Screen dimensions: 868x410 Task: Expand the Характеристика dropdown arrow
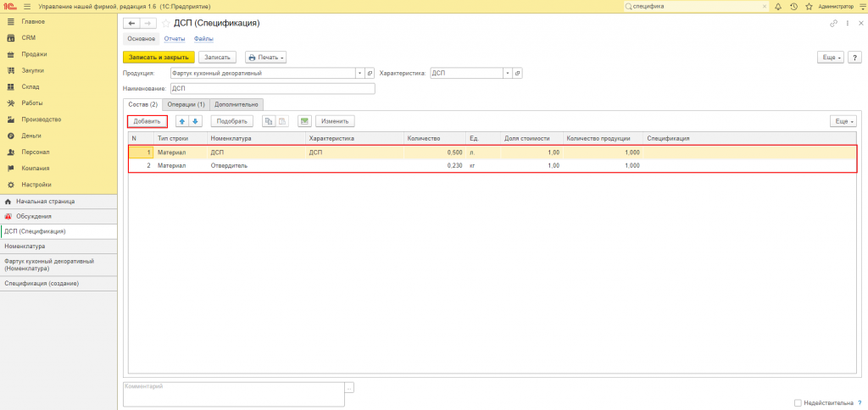coord(507,73)
